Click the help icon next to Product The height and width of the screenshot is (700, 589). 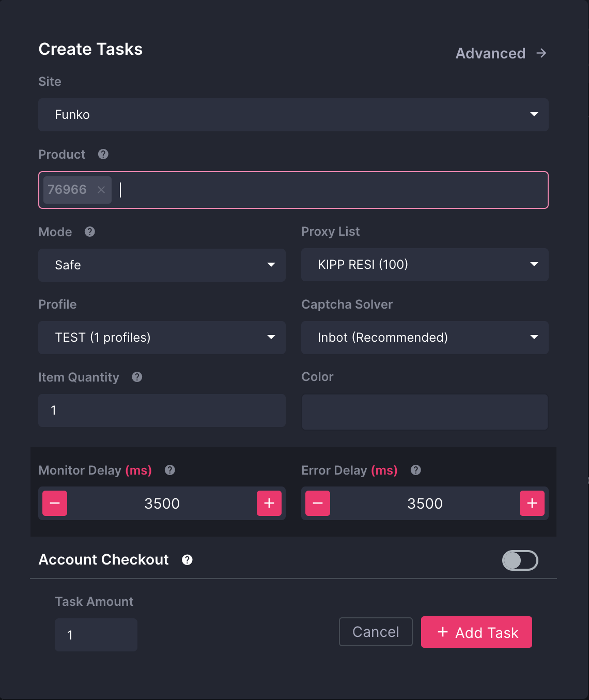click(x=103, y=154)
